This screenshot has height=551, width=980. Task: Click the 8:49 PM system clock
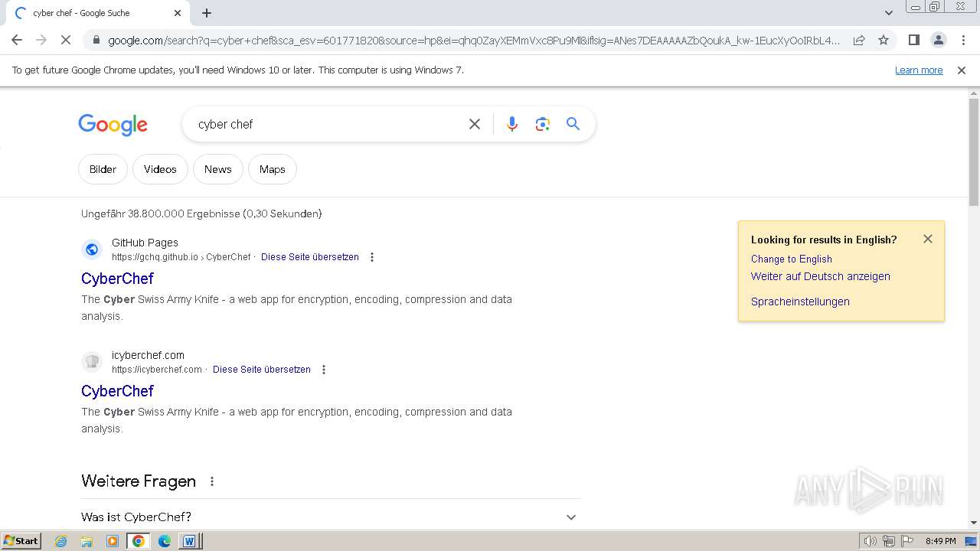coord(940,541)
